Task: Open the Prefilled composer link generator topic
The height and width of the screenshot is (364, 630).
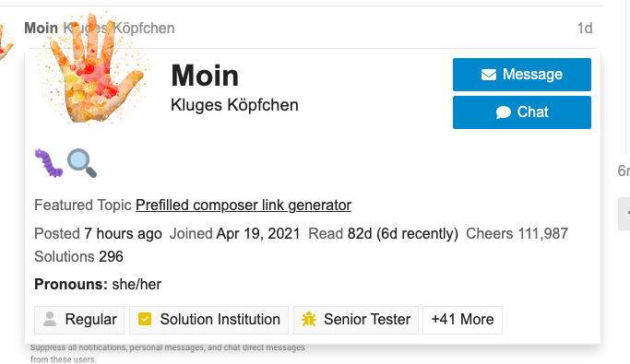Action: (244, 205)
